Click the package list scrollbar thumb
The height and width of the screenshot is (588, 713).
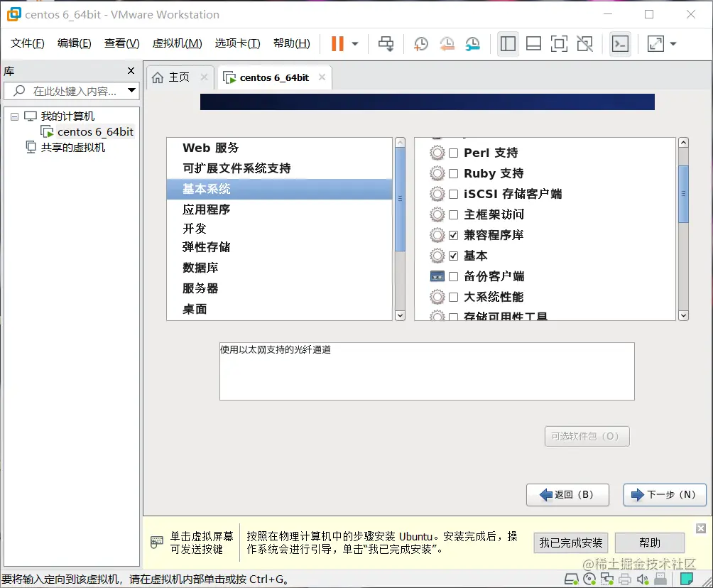(x=683, y=194)
